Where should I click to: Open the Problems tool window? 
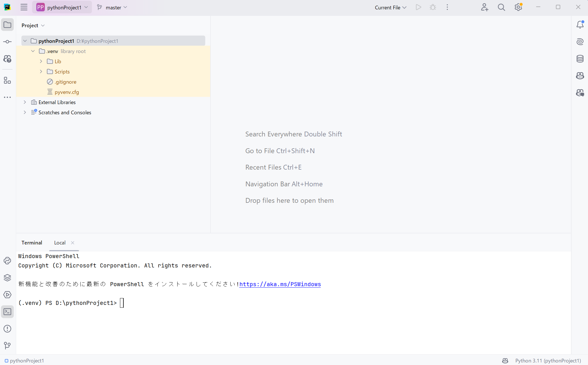pyautogui.click(x=7, y=329)
